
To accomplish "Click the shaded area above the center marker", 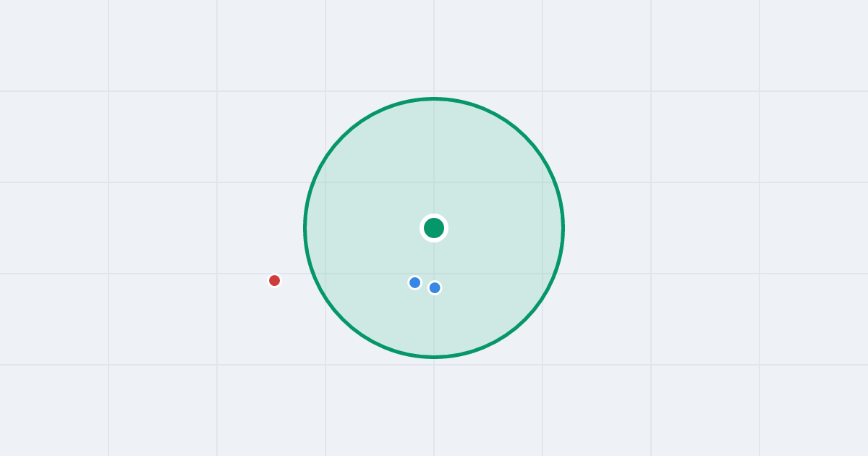I will pos(434,159).
